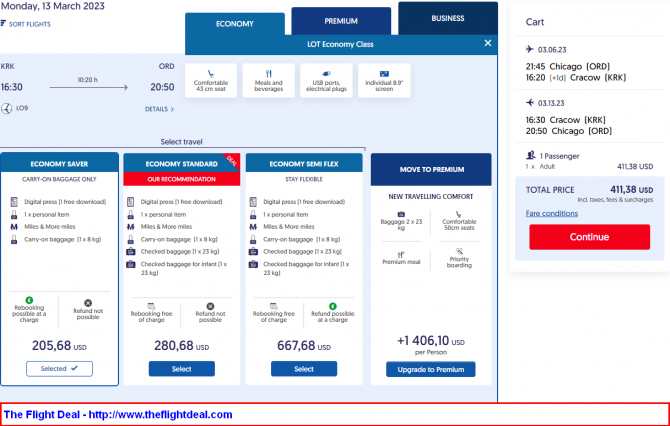670x426 pixels.
Task: Click the Move to Premium header
Action: click(x=432, y=170)
